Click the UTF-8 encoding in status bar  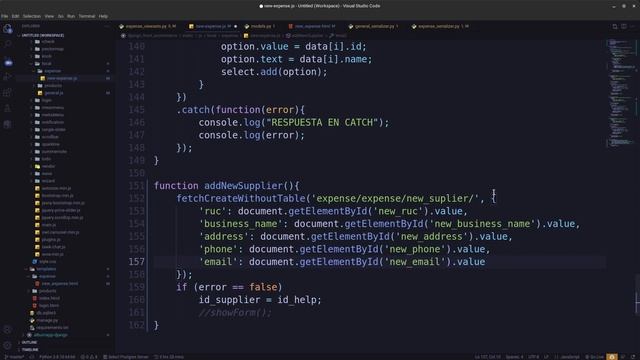point(533,357)
